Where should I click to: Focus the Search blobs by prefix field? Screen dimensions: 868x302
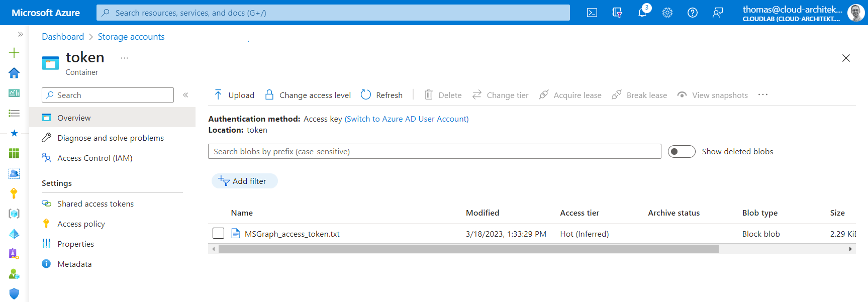pyautogui.click(x=435, y=151)
